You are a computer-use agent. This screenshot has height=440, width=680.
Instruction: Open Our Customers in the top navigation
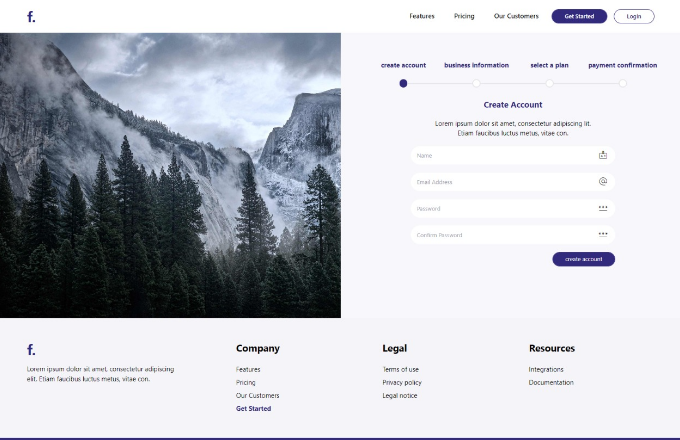(516, 16)
